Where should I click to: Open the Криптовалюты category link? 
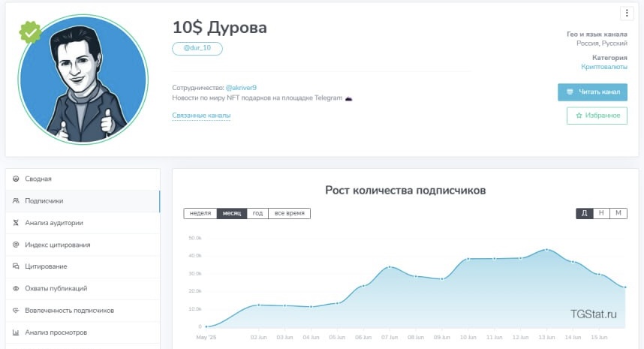603,67
